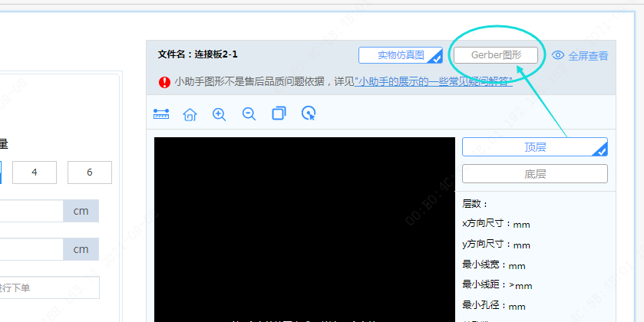
Task: Select the ruler measure tool
Action: pyautogui.click(x=161, y=114)
